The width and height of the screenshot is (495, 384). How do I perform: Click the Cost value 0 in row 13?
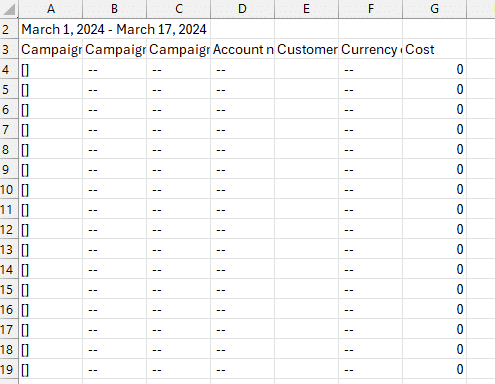point(434,249)
